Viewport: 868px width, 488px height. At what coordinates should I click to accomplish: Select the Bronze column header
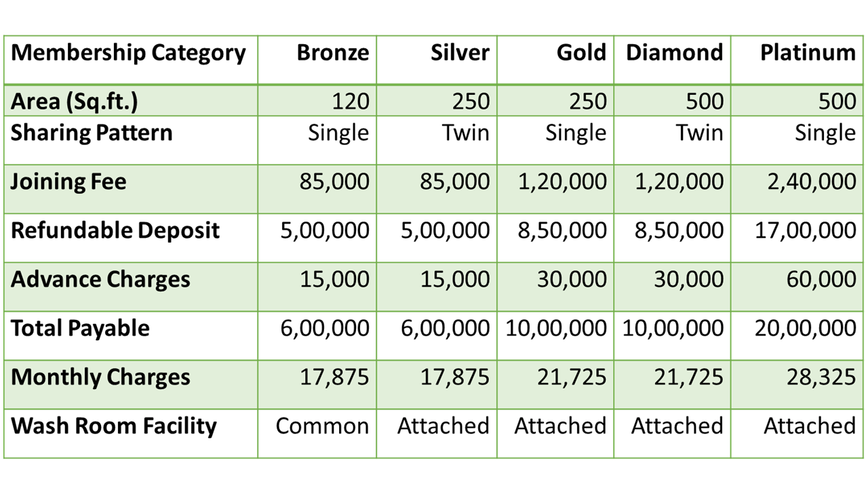pos(317,60)
